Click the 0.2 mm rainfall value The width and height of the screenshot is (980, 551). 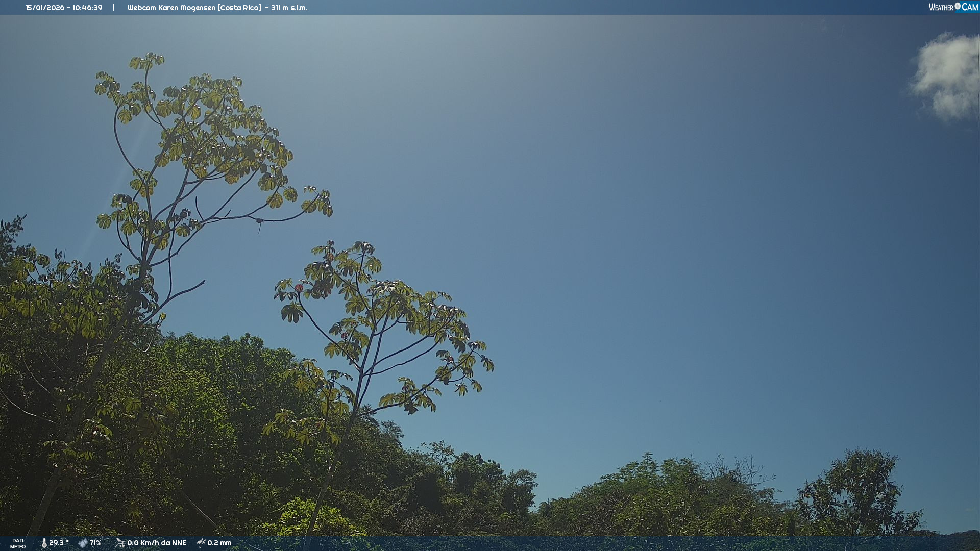click(x=219, y=543)
